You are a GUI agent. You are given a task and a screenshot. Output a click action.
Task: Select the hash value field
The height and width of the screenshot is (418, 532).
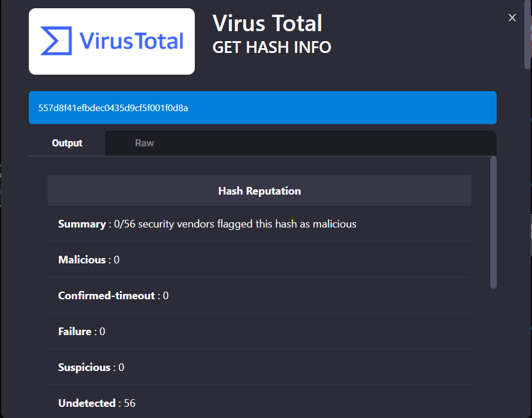click(262, 108)
